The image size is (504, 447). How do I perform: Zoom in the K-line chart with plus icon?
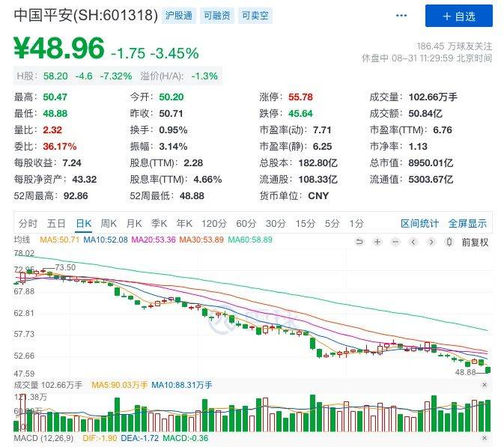pyautogui.click(x=377, y=241)
